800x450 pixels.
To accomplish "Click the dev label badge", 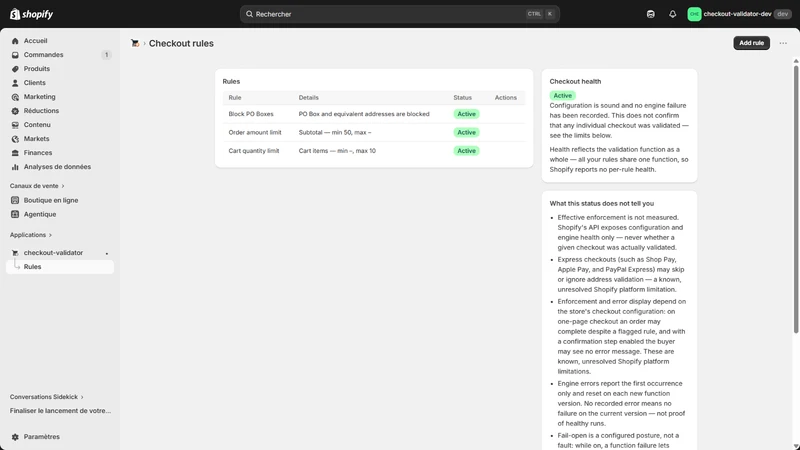I will (783, 14).
